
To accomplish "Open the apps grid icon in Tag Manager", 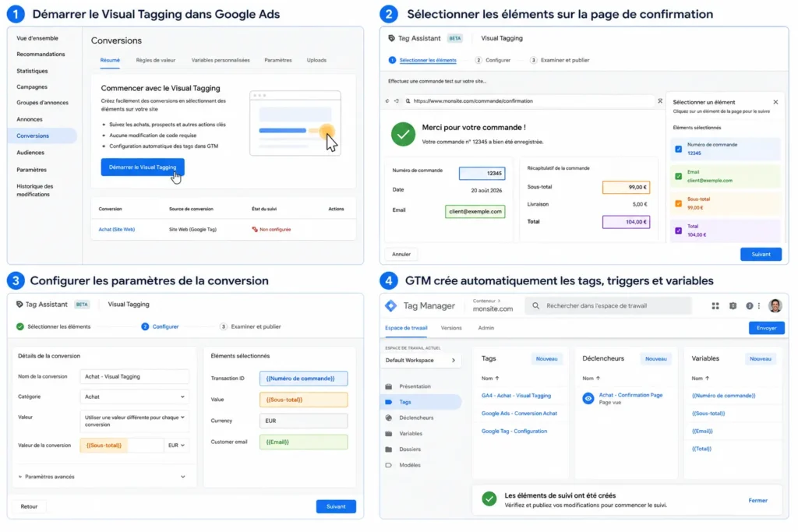I will (x=715, y=305).
